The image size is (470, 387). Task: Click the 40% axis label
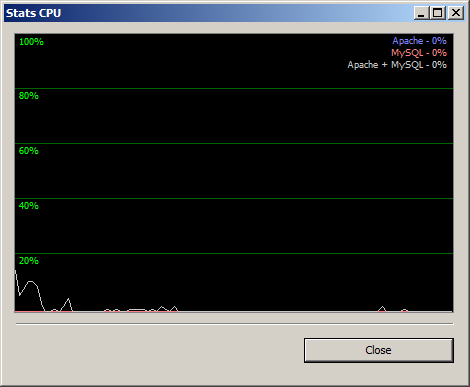click(29, 206)
